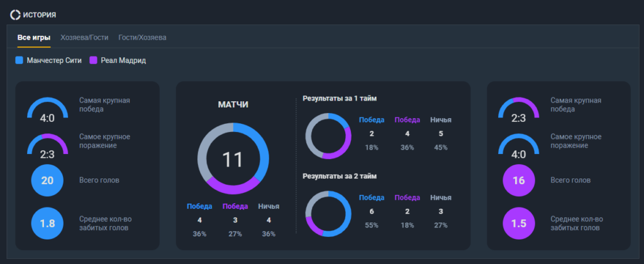Viewport: 644px width, 264px height.
Task: Click the first-half results donut chart
Action: [x=328, y=136]
